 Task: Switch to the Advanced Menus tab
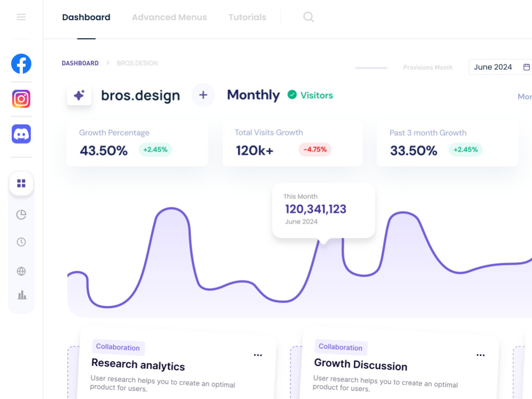coord(169,17)
